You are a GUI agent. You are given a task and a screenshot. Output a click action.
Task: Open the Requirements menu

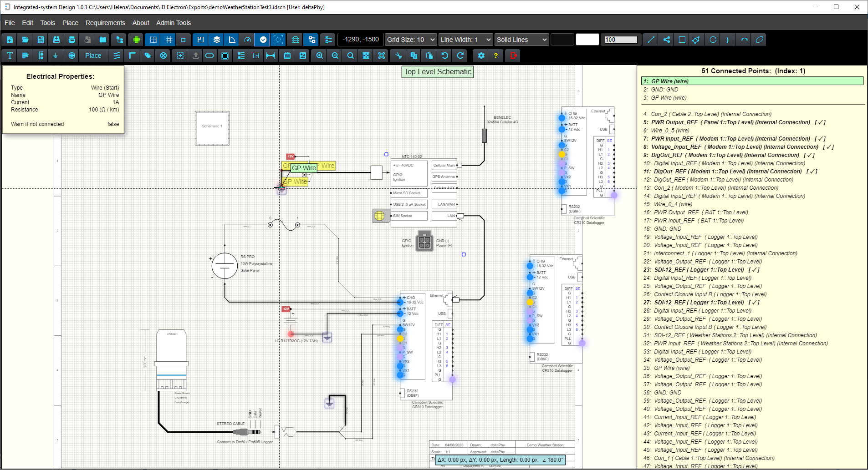click(x=105, y=23)
